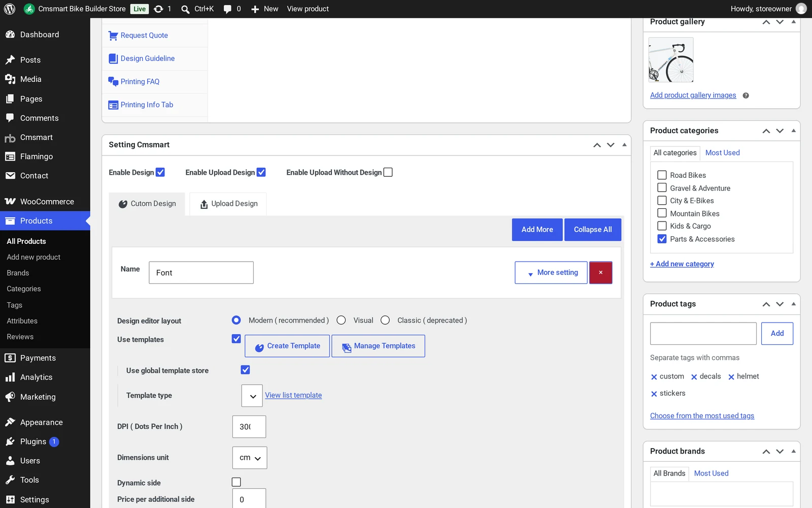Image resolution: width=812 pixels, height=508 pixels.
Task: Check the Mountain Bikes category
Action: (662, 213)
